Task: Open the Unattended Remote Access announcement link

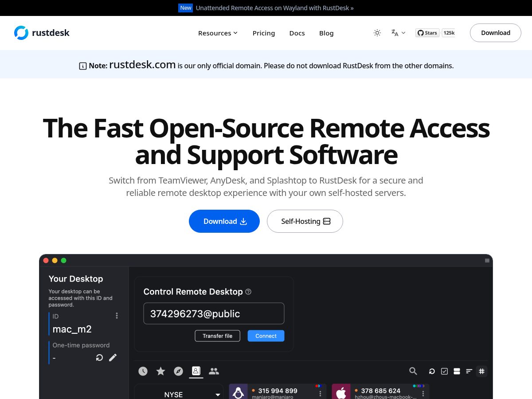Action: [x=275, y=8]
